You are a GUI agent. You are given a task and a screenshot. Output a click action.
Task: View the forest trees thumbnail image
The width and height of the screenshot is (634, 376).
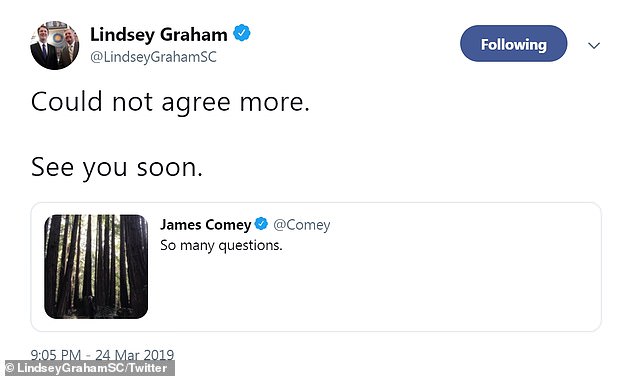pos(96,266)
